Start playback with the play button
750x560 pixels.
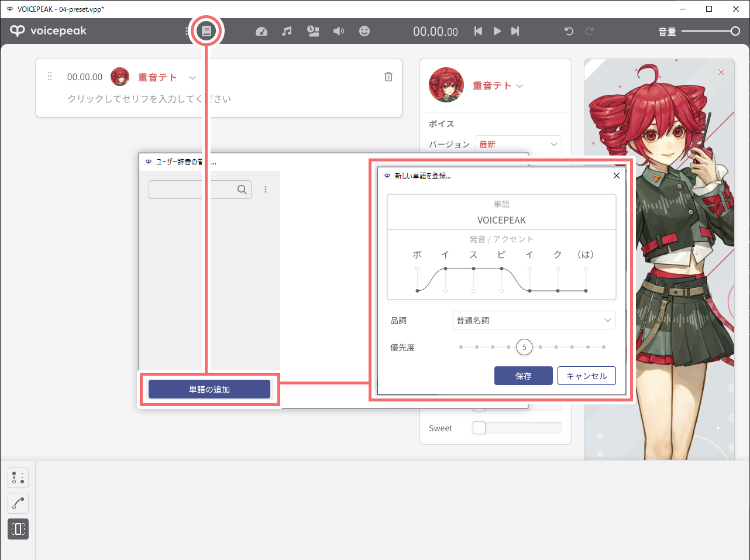[497, 31]
